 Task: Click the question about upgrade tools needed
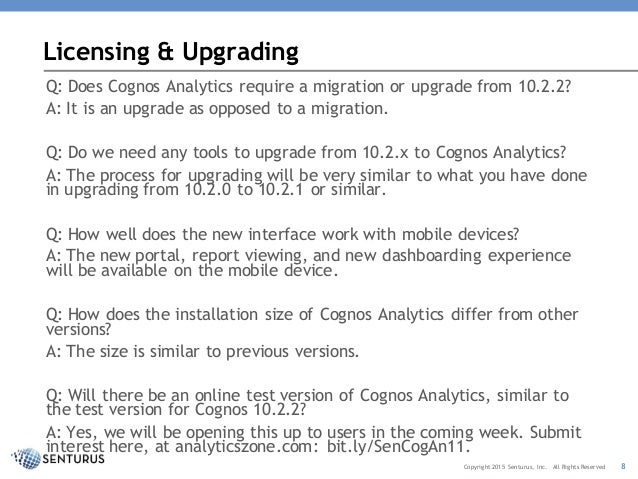tap(306, 153)
